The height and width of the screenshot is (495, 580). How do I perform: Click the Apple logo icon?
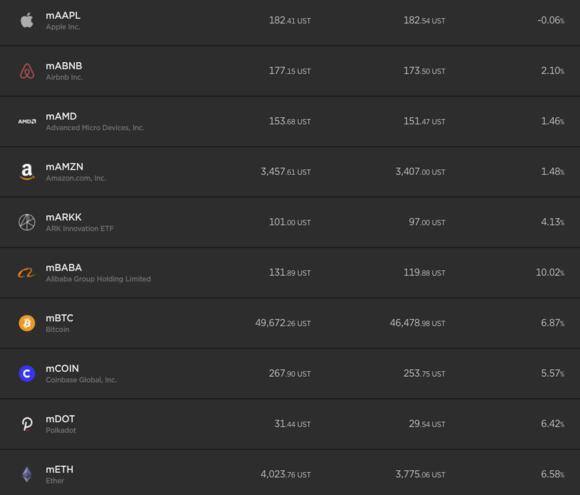27,20
